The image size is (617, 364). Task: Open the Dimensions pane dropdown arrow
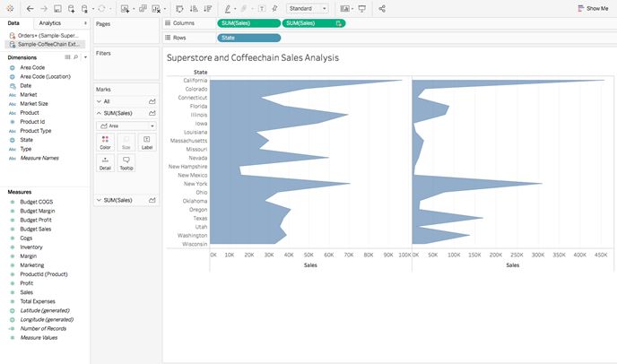point(85,57)
